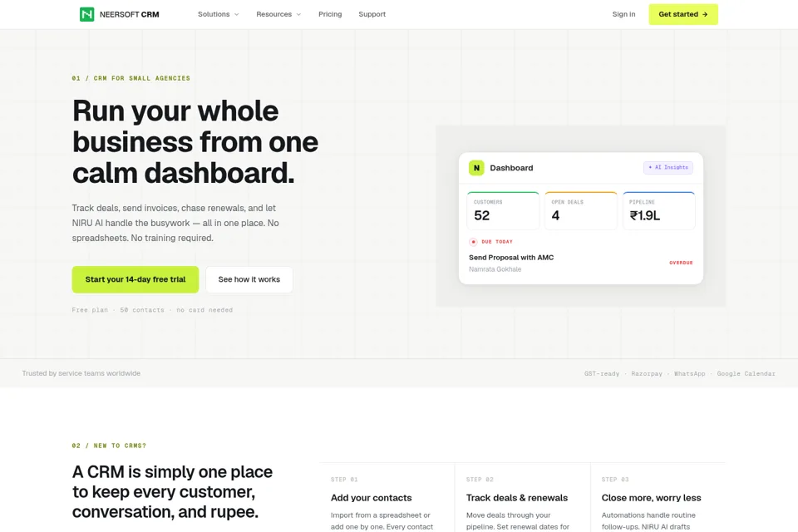Open the Support page
Image resolution: width=798 pixels, height=532 pixels.
coord(372,14)
